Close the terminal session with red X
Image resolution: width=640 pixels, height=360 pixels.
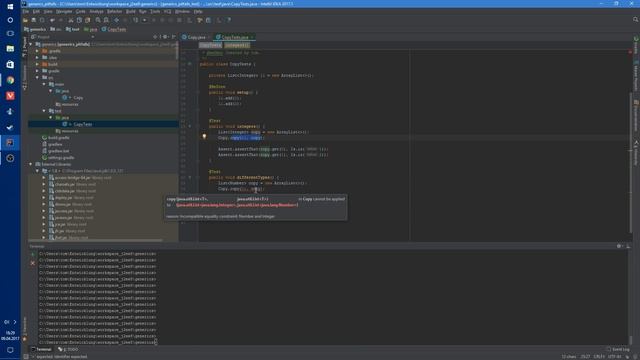click(x=33, y=263)
